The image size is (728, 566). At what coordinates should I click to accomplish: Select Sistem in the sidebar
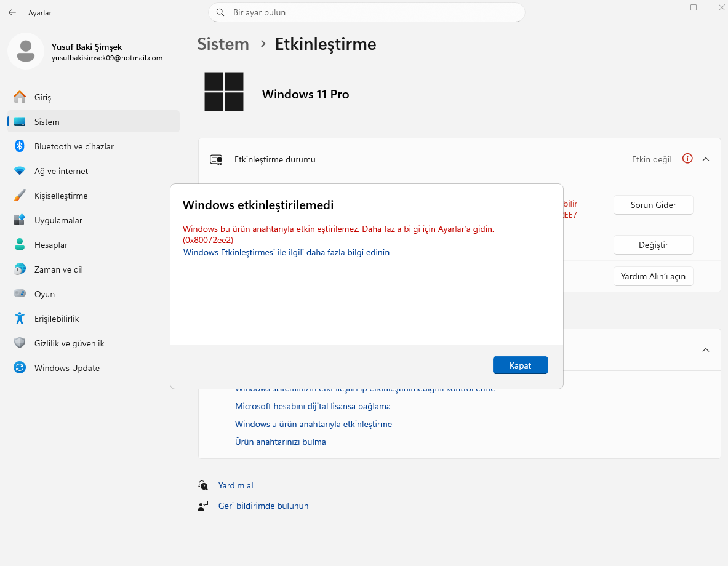click(x=94, y=122)
